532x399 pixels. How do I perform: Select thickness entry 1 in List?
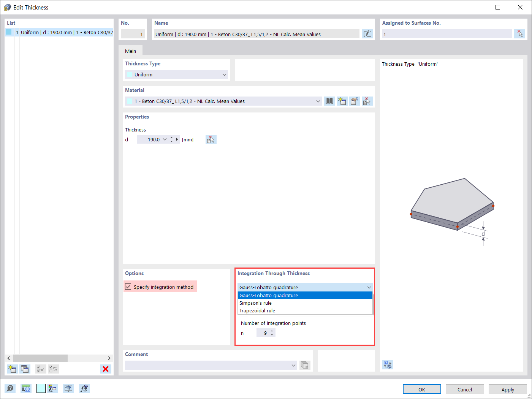60,32
